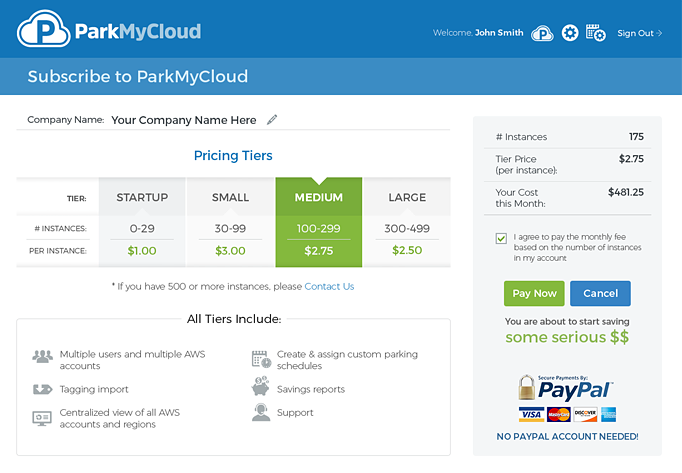This screenshot has width=682, height=473.
Task: Edit company name with pencil icon
Action: click(x=272, y=119)
